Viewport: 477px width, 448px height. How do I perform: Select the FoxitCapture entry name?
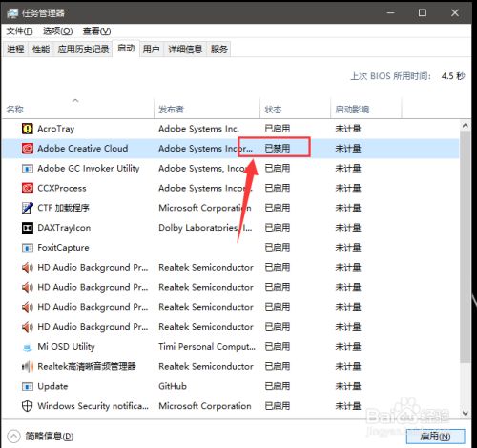click(63, 248)
